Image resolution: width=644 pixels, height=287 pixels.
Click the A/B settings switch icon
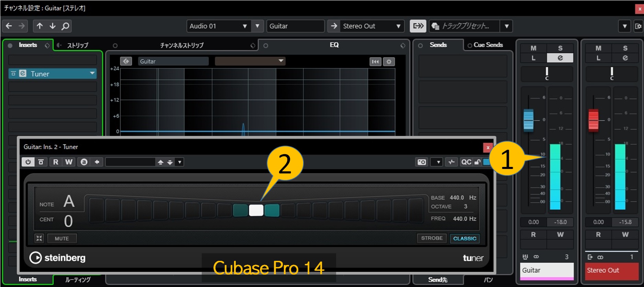point(84,162)
